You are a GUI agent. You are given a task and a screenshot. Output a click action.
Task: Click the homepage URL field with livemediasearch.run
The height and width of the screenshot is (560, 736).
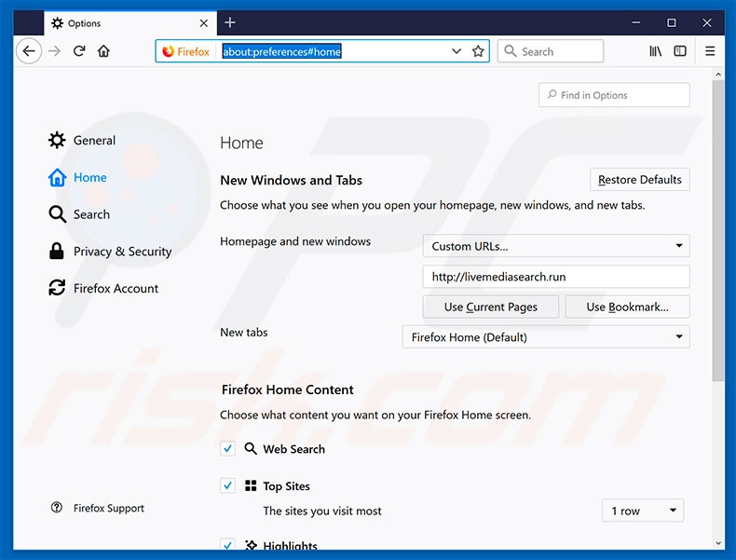point(556,277)
